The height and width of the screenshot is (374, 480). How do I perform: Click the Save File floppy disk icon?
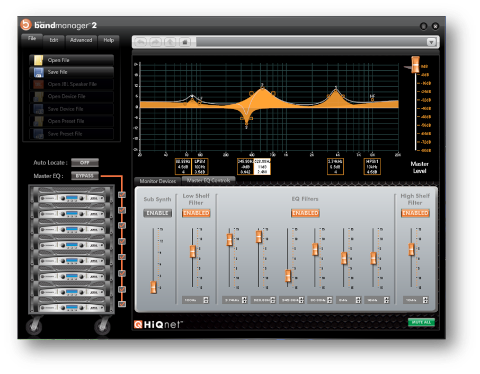click(x=39, y=72)
